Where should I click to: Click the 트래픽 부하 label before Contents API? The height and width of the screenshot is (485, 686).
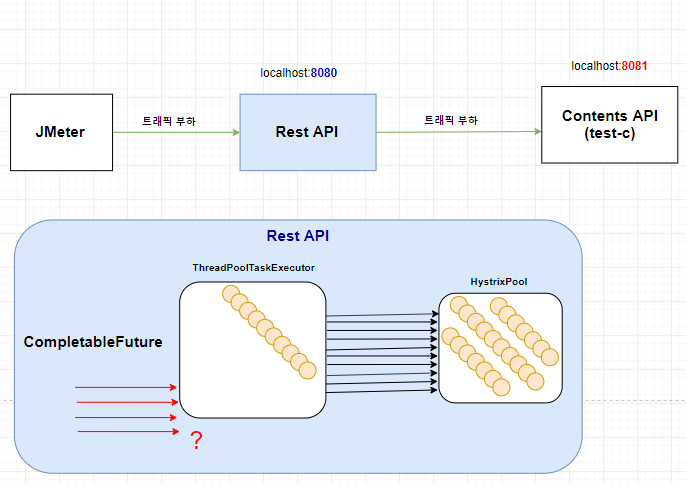[x=451, y=120]
